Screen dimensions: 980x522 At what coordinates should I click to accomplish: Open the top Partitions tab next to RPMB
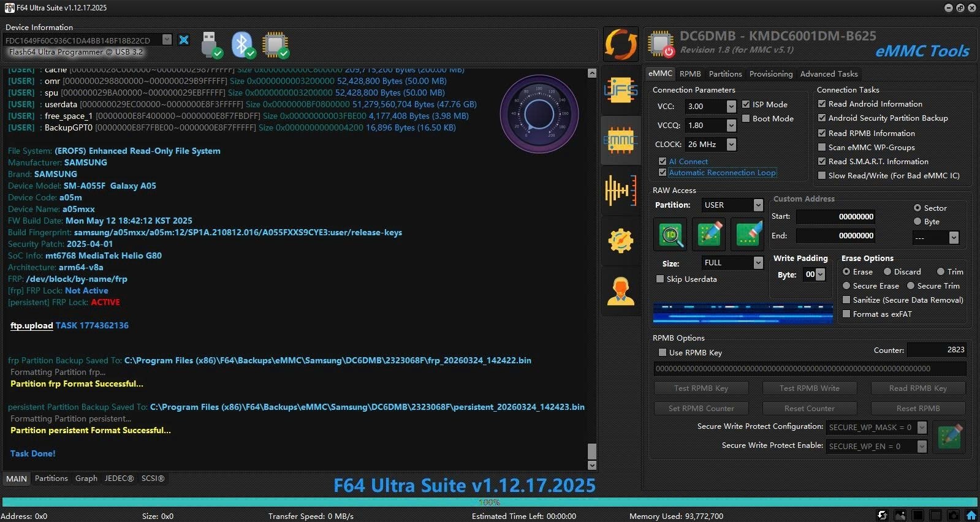(x=725, y=74)
